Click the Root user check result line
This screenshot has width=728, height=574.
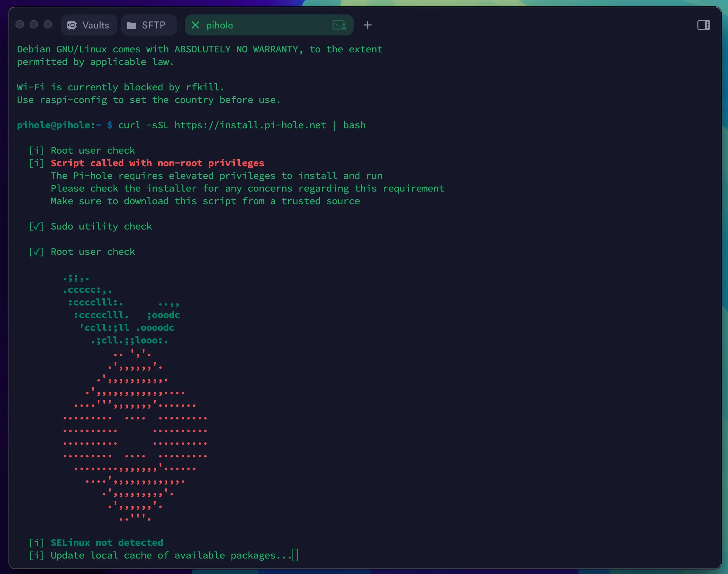coord(82,252)
